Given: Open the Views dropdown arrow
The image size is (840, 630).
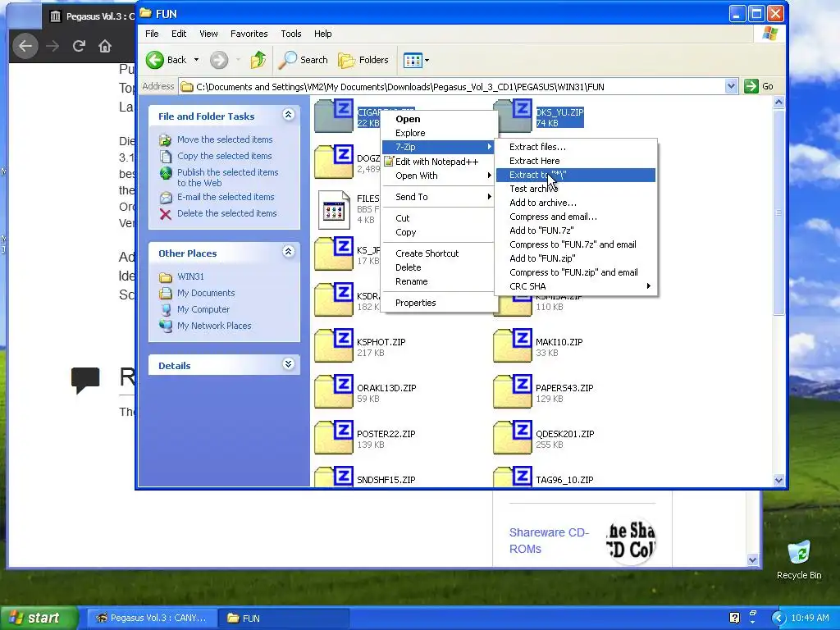Looking at the screenshot, I should pos(427,61).
